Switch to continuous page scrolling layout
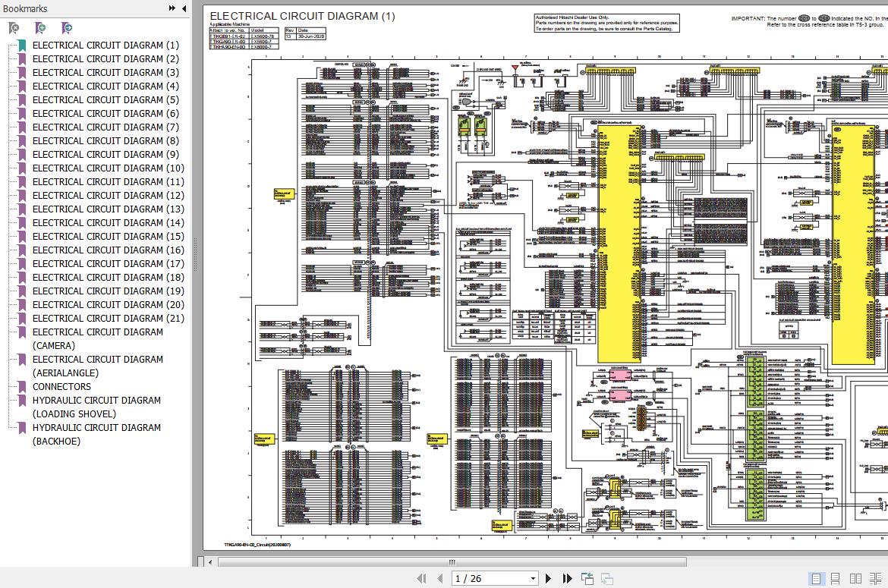The height and width of the screenshot is (588, 888). click(x=835, y=579)
